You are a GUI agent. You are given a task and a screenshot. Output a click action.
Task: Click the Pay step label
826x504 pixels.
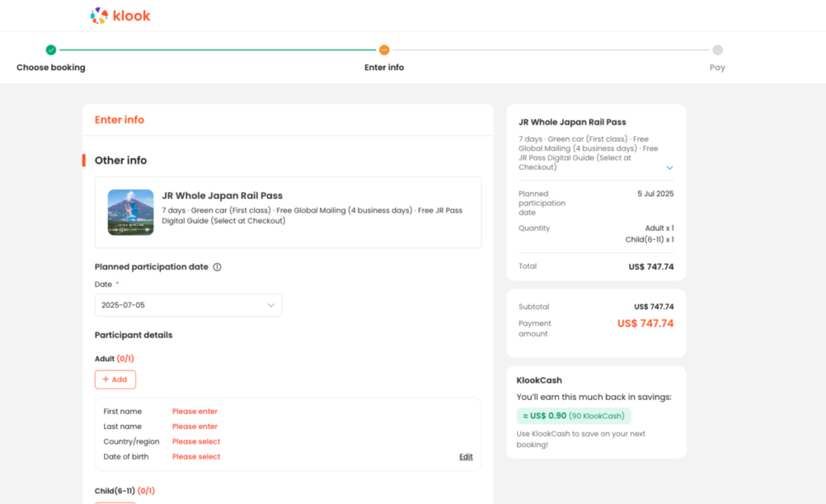(x=717, y=68)
